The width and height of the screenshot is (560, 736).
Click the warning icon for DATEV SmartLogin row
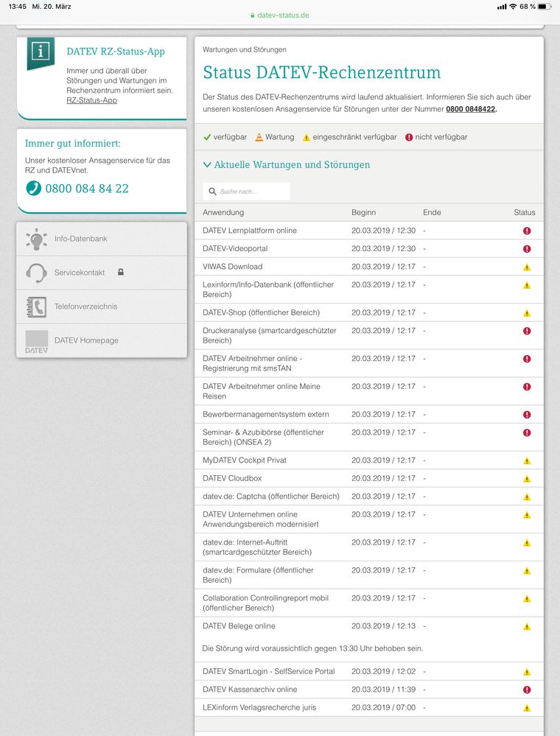click(x=527, y=672)
